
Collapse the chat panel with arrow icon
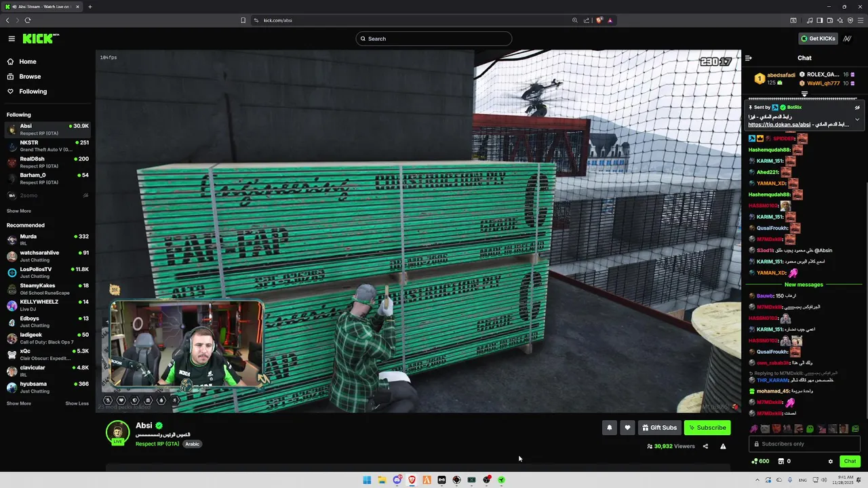749,58
